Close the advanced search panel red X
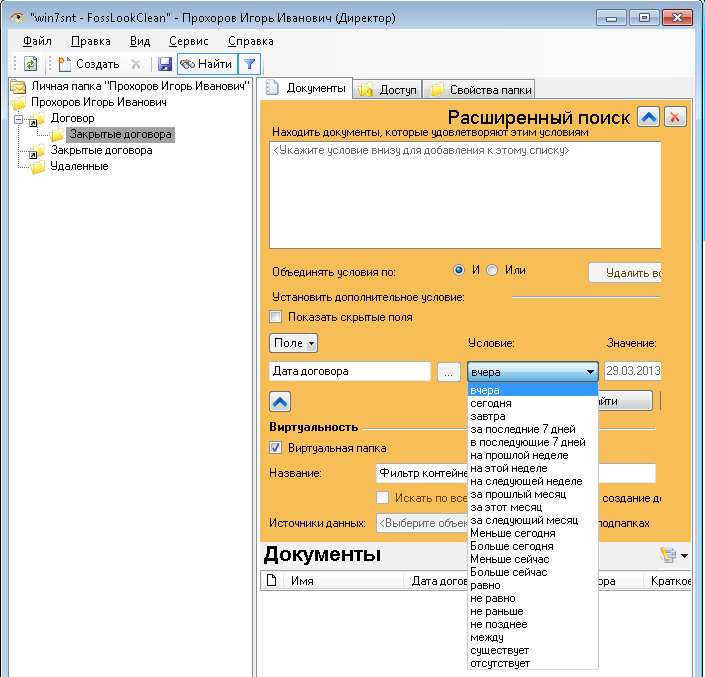Screen dimensions: 705x677 675,117
